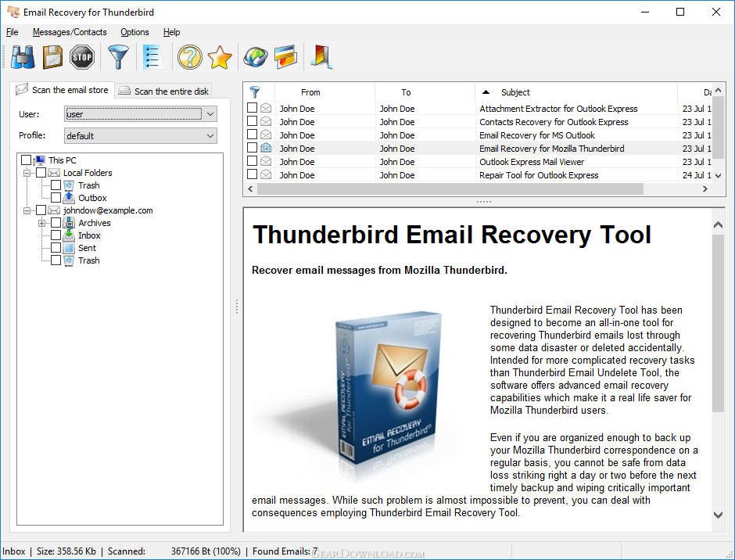Switch to Scan the email store tab
The image size is (735, 560).
pyautogui.click(x=63, y=90)
